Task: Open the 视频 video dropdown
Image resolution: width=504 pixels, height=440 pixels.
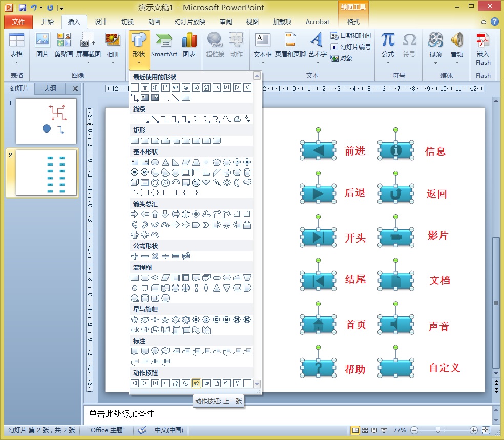Action: pos(435,48)
